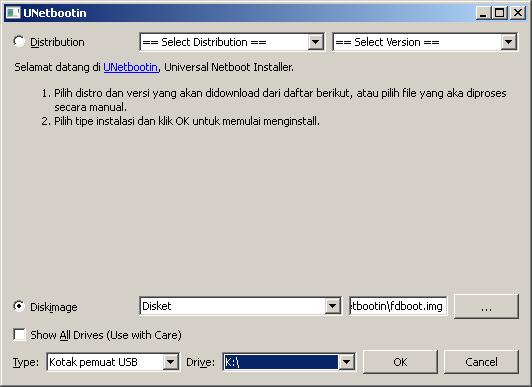
Task: Select the Diskimage radio button
Action: pos(19,306)
